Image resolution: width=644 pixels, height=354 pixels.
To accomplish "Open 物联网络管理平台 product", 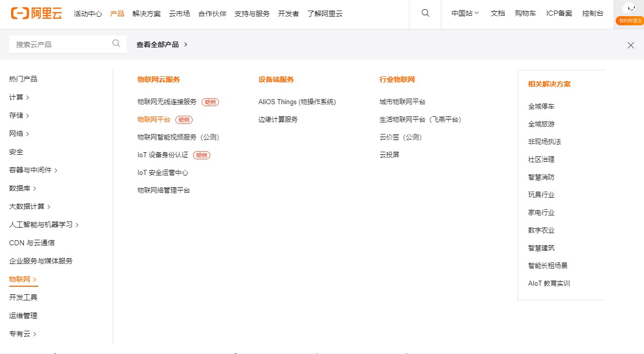I will tap(164, 190).
